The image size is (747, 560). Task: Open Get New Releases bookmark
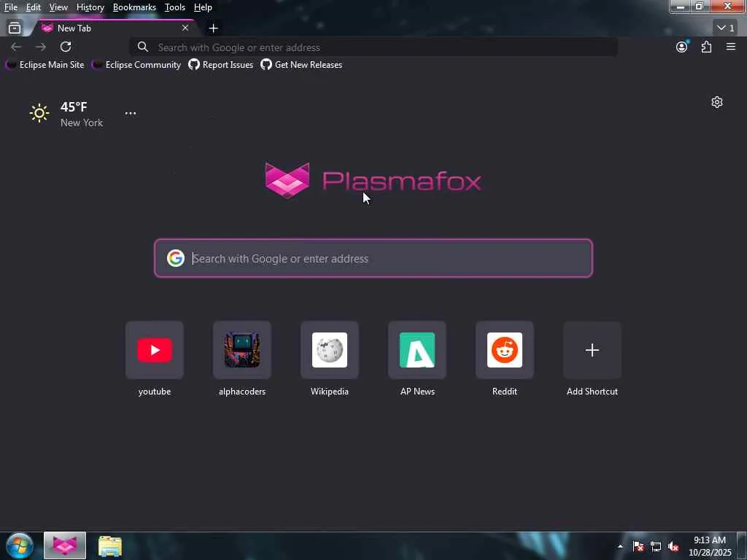pos(301,65)
